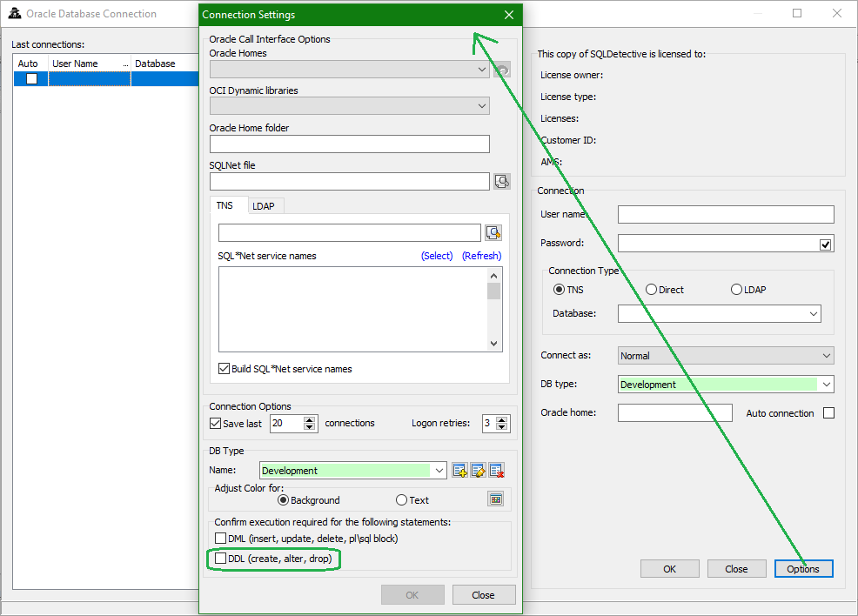Maximize the Oracle Database Connection window
Viewport: 858px width, 616px height.
(797, 13)
